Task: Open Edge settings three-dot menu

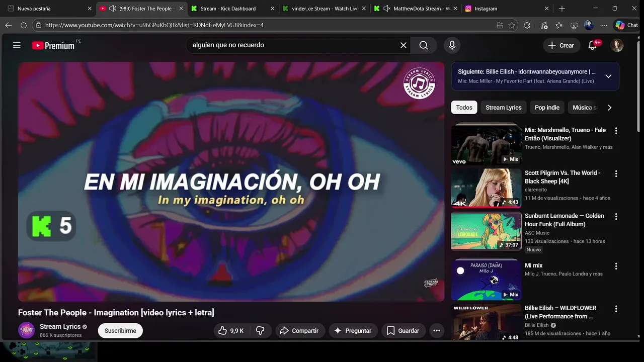Action: pyautogui.click(x=604, y=25)
